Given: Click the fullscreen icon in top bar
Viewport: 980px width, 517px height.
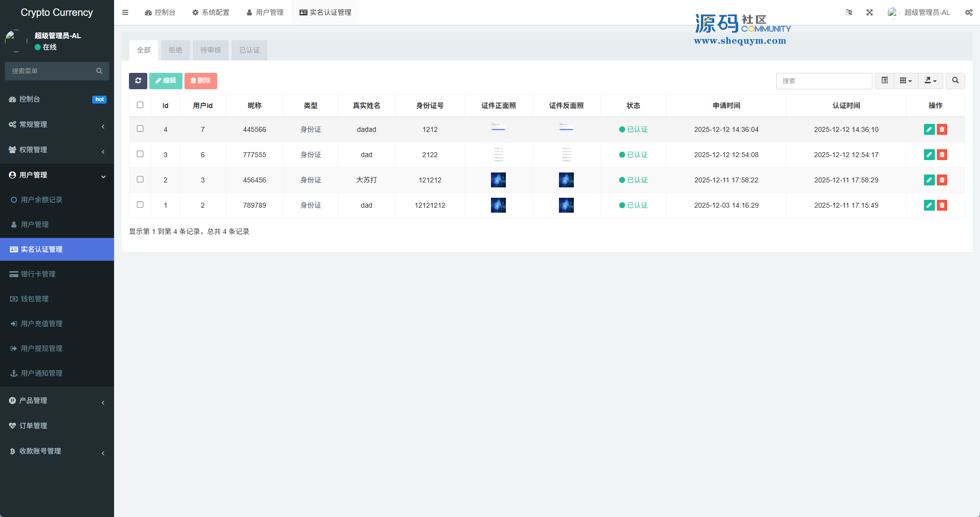Looking at the screenshot, I should (869, 12).
